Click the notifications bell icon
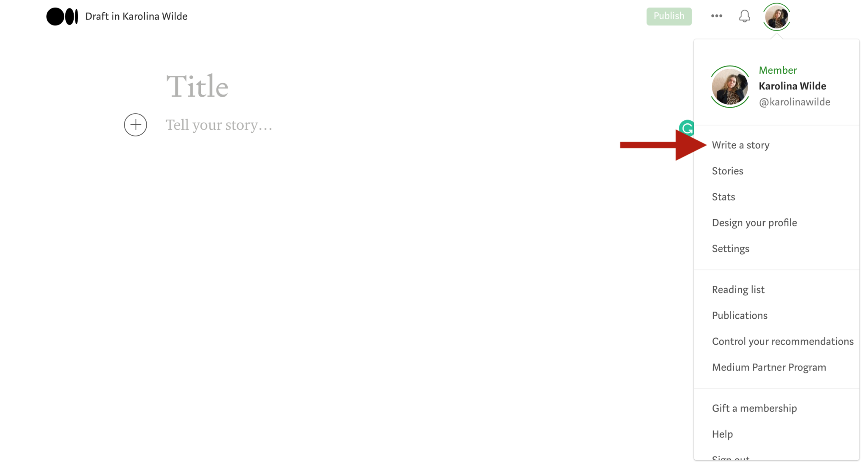Screen dimensions: 868x465 click(745, 16)
